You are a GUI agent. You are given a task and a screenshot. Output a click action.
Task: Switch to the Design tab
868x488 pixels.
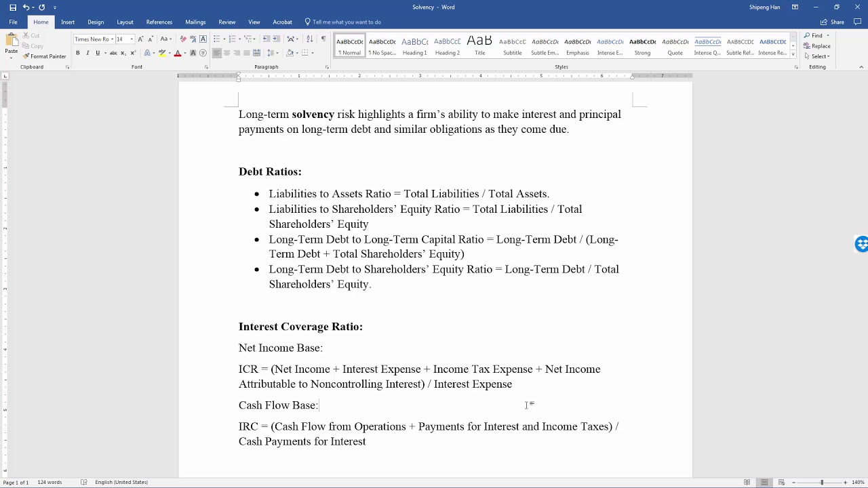pyautogui.click(x=96, y=22)
